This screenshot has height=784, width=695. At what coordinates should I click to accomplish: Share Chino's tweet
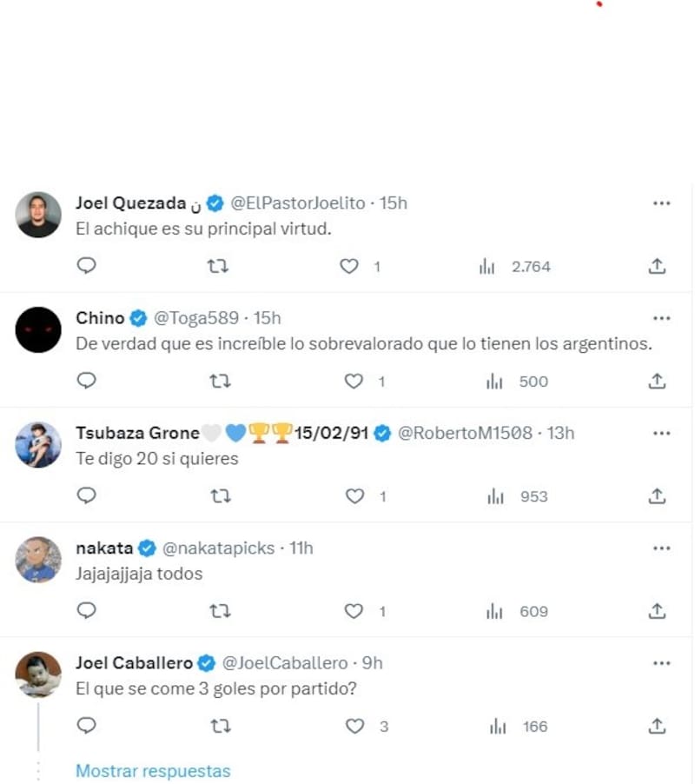(658, 381)
